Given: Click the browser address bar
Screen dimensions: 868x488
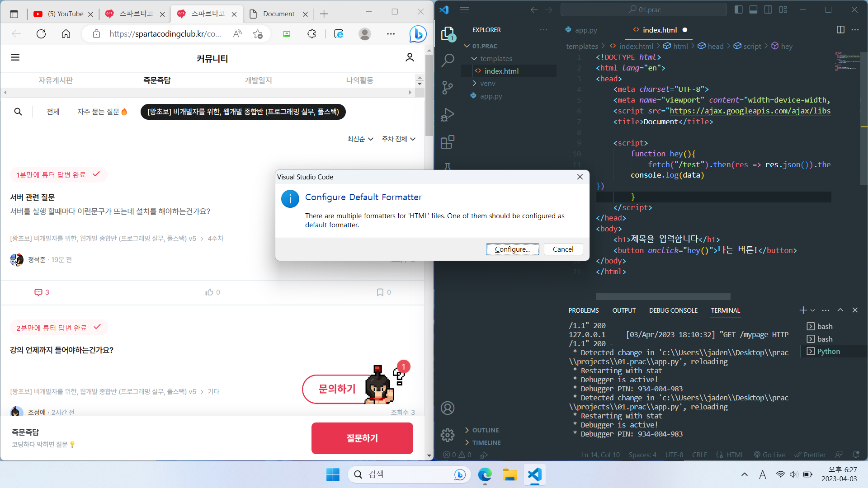Looking at the screenshot, I should pyautogui.click(x=165, y=34).
